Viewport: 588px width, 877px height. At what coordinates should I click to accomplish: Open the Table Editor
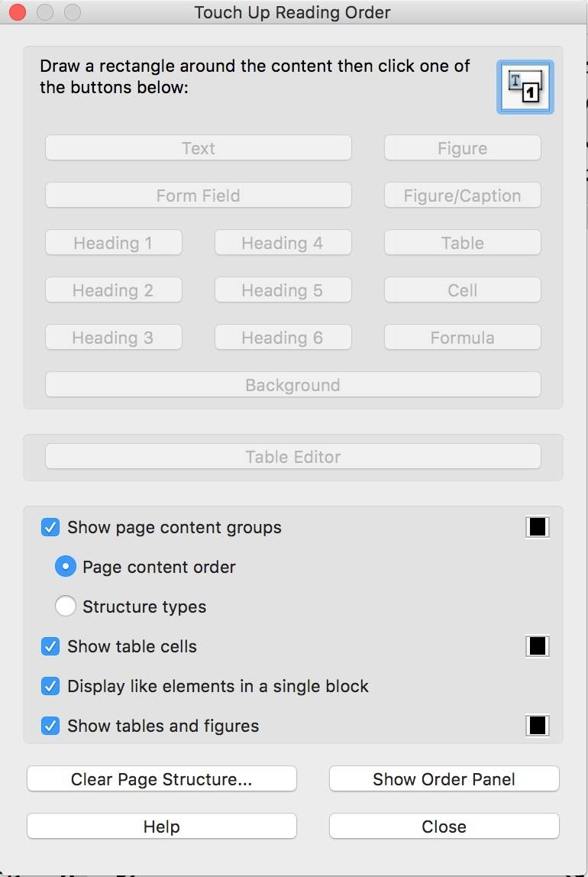point(292,457)
